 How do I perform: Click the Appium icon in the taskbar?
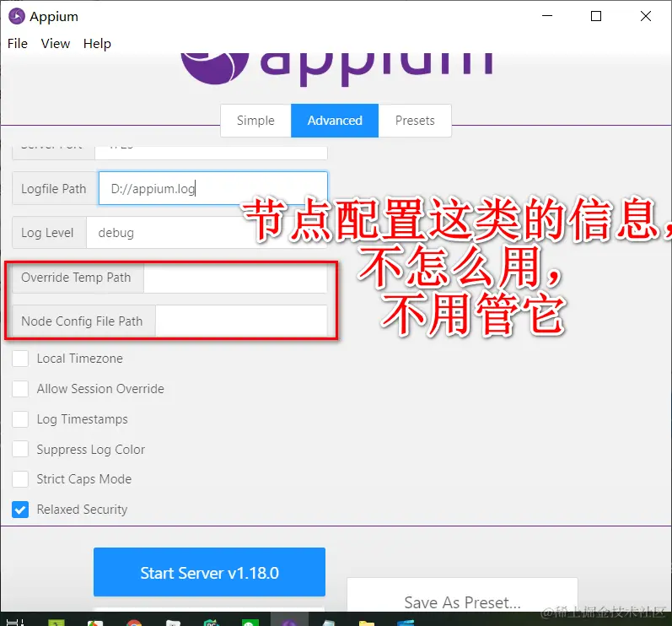tap(289, 622)
